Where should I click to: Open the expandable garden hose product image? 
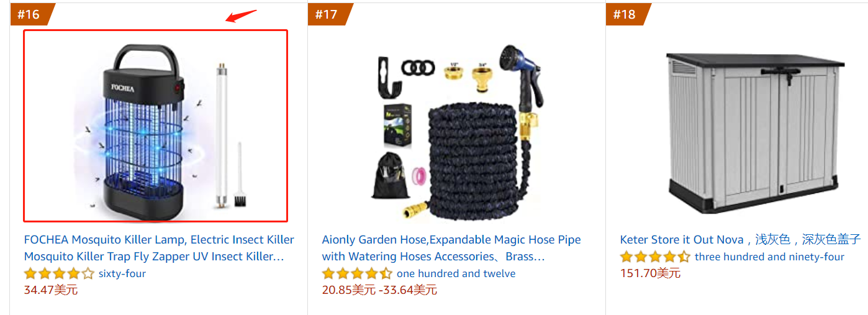[456, 132]
